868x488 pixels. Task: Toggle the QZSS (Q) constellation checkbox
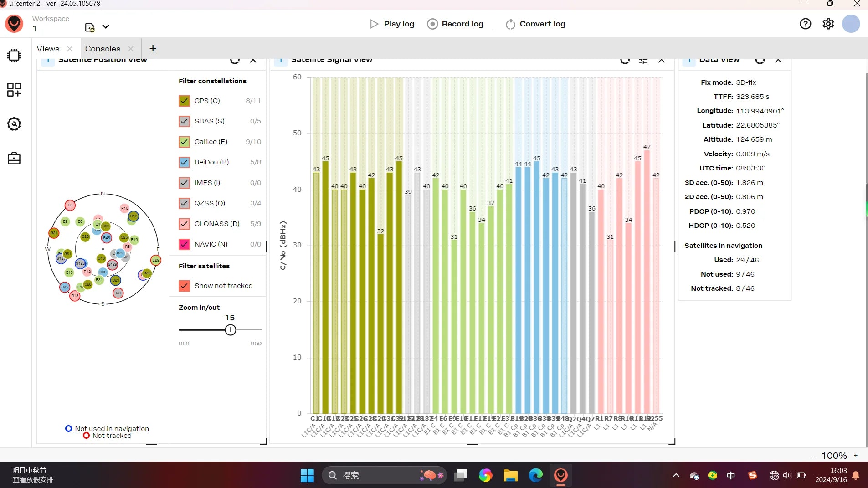click(x=184, y=203)
